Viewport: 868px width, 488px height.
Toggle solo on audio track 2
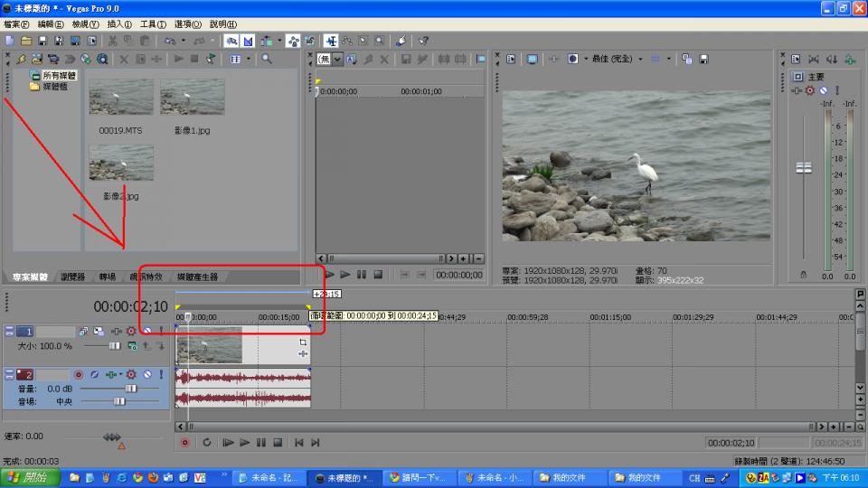pos(161,374)
